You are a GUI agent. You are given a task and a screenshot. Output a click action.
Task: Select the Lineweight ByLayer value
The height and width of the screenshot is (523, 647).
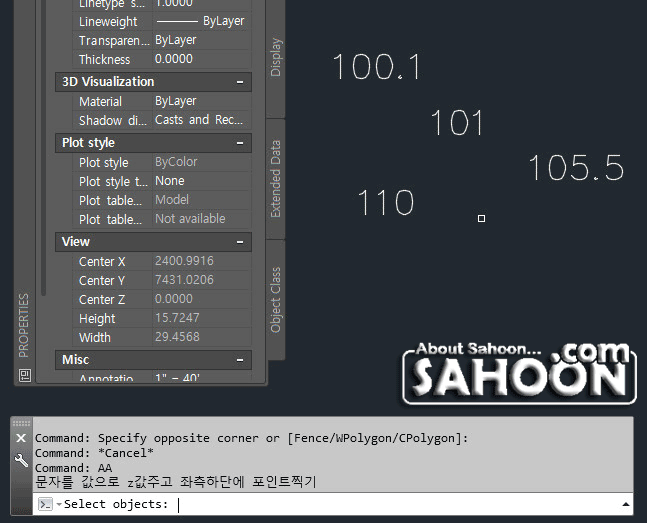(x=200, y=21)
